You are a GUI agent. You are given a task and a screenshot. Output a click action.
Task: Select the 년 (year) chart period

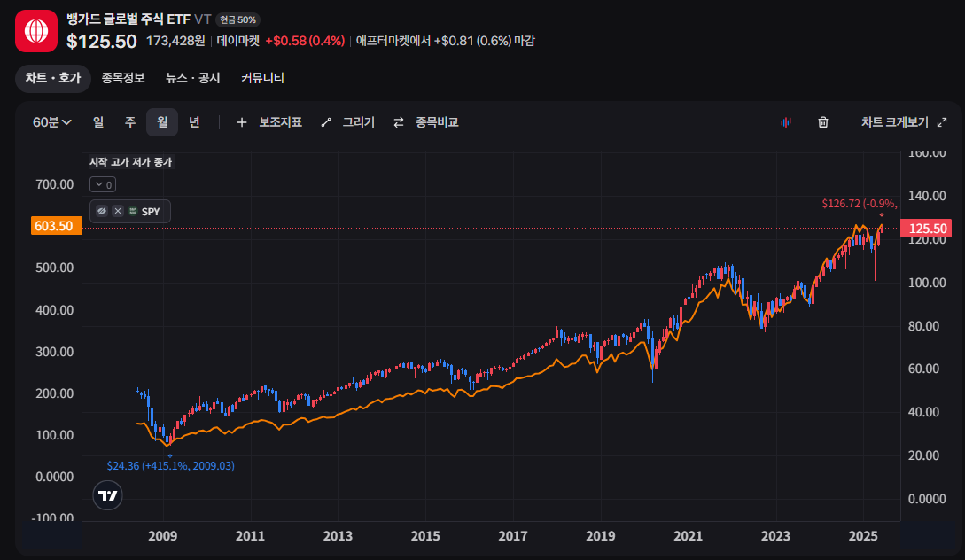tap(194, 122)
